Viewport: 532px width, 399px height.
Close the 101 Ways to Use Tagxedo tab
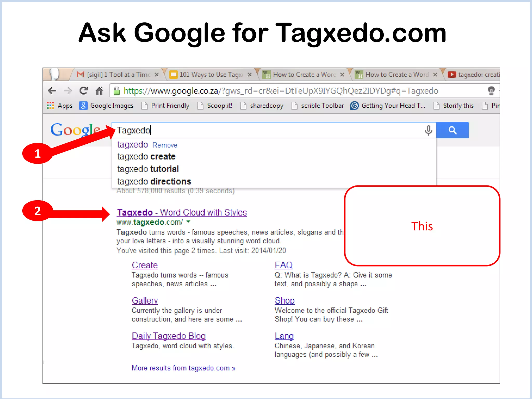[250, 75]
